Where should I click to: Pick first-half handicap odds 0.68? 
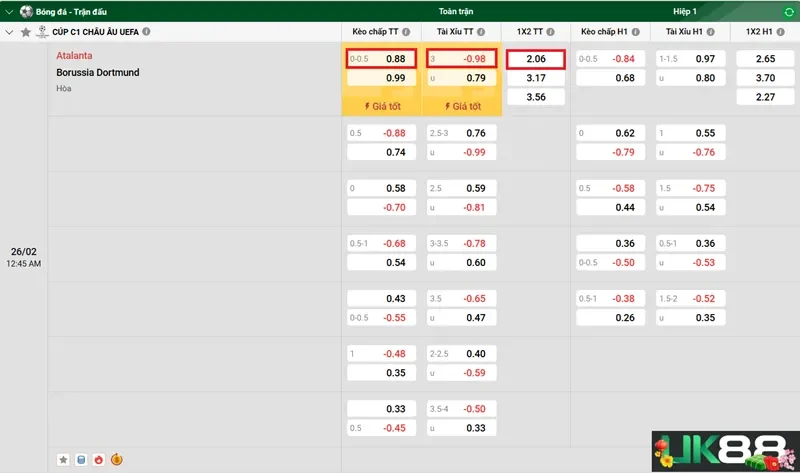[x=610, y=78]
